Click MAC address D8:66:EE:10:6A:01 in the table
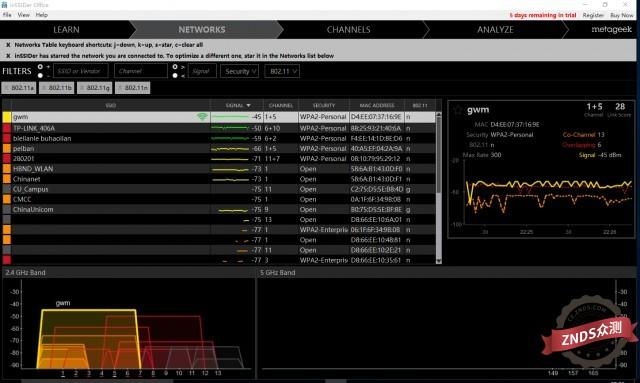Viewport: 640px width, 383px height. pyautogui.click(x=376, y=220)
